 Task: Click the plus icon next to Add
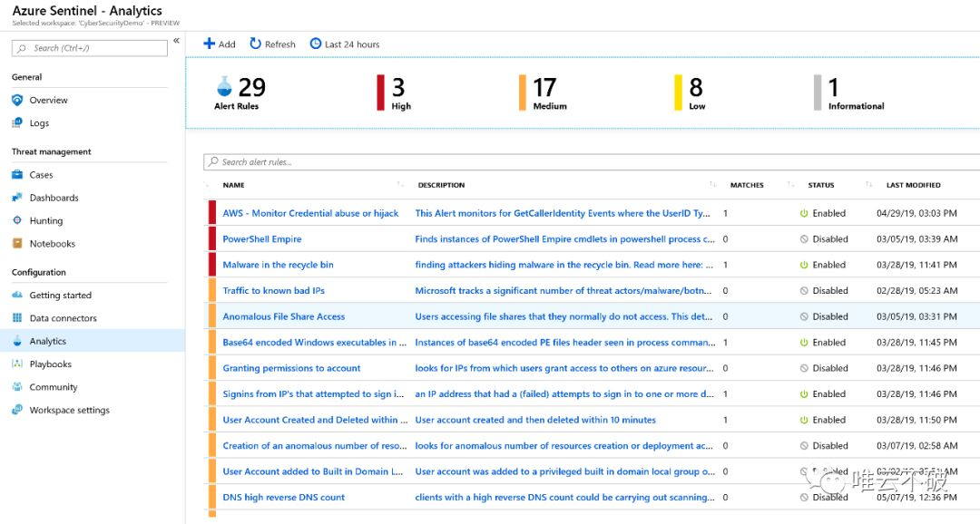point(210,44)
